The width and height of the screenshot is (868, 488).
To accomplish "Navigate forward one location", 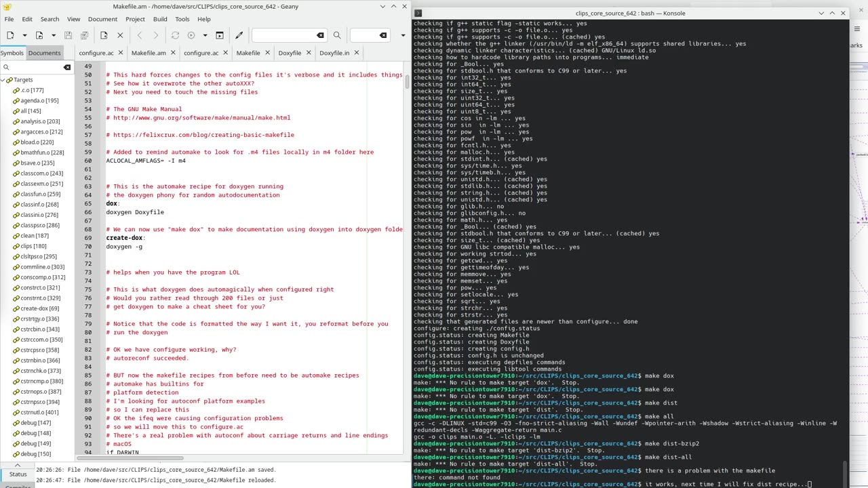I will [155, 35].
